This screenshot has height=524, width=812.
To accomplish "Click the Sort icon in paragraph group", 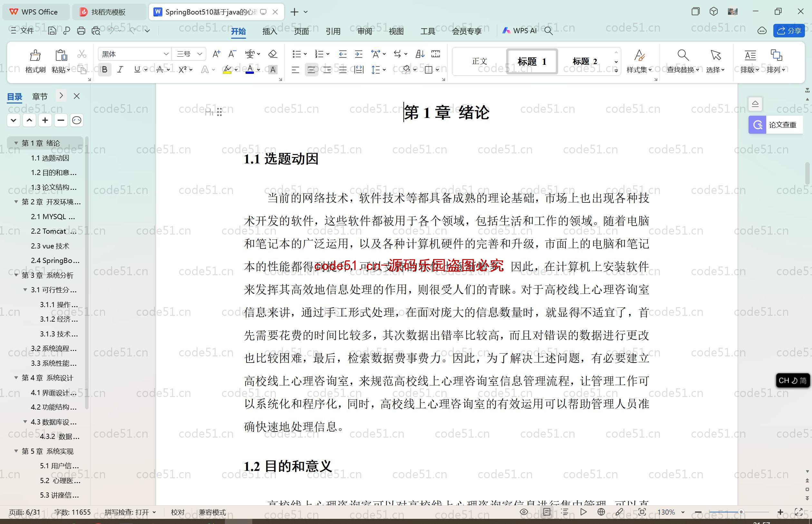I will tap(420, 54).
